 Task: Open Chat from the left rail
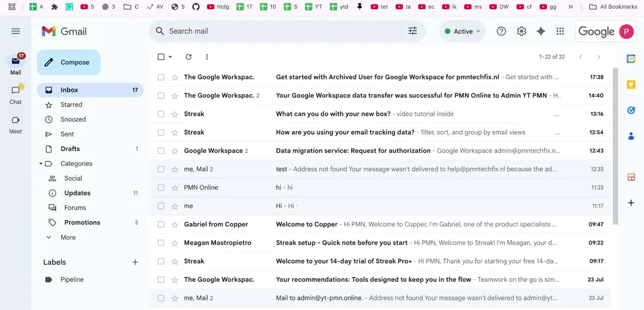16,94
